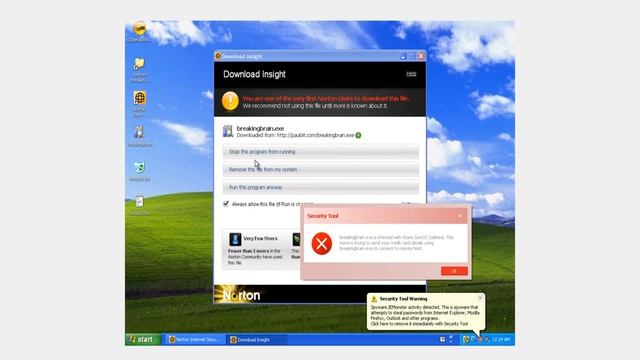Click the 'Security Tool Warning' balloon title
640x360 pixels.
click(x=403, y=299)
